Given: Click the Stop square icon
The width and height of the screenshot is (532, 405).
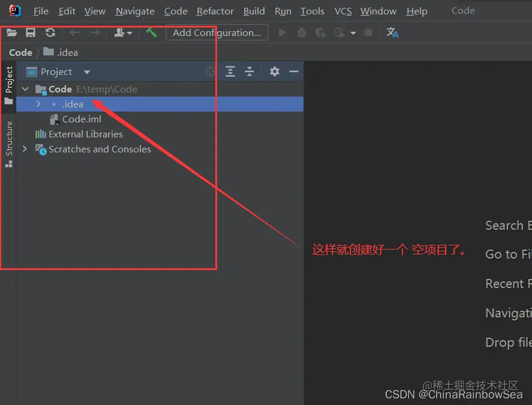Looking at the screenshot, I should tap(368, 32).
